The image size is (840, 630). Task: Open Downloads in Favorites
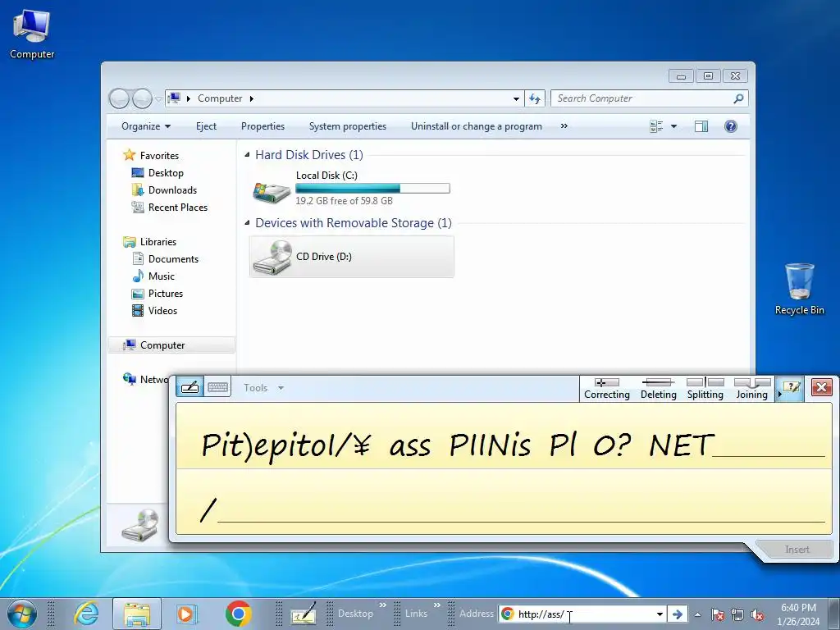click(172, 190)
